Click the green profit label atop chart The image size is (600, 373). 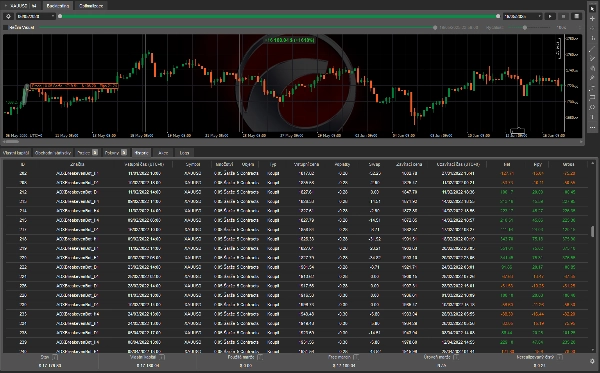coord(290,40)
